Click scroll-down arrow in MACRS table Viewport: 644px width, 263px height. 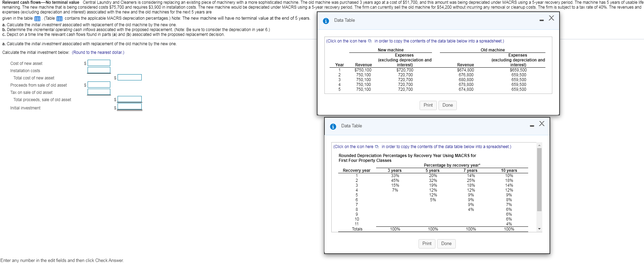click(540, 229)
